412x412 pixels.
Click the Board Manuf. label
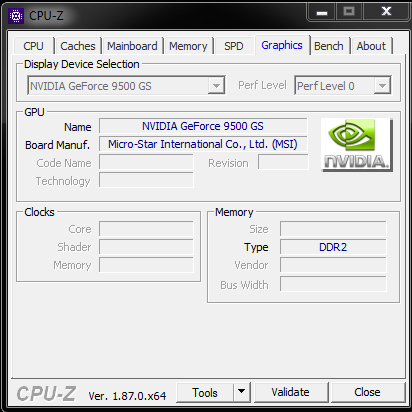pyautogui.click(x=57, y=145)
